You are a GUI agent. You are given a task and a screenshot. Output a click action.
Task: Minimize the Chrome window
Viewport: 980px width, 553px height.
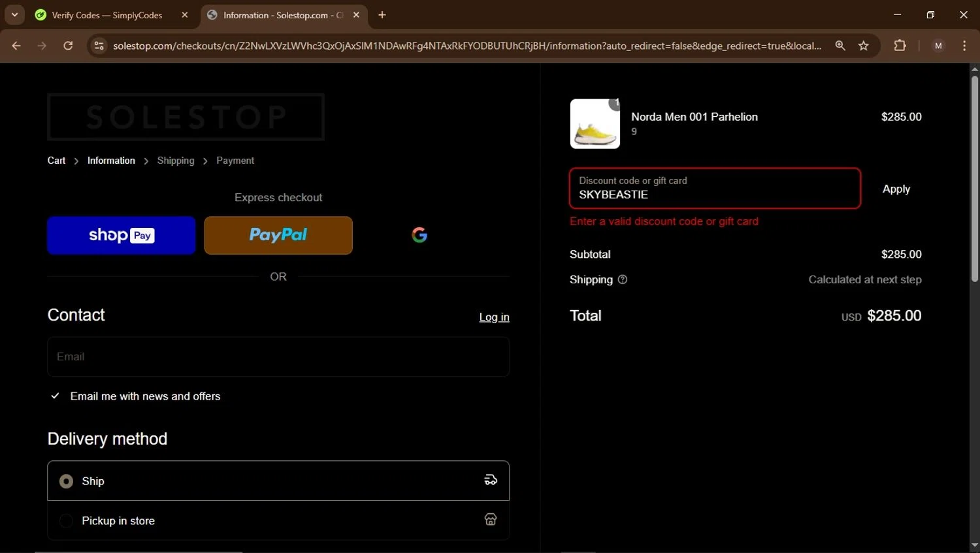(897, 15)
